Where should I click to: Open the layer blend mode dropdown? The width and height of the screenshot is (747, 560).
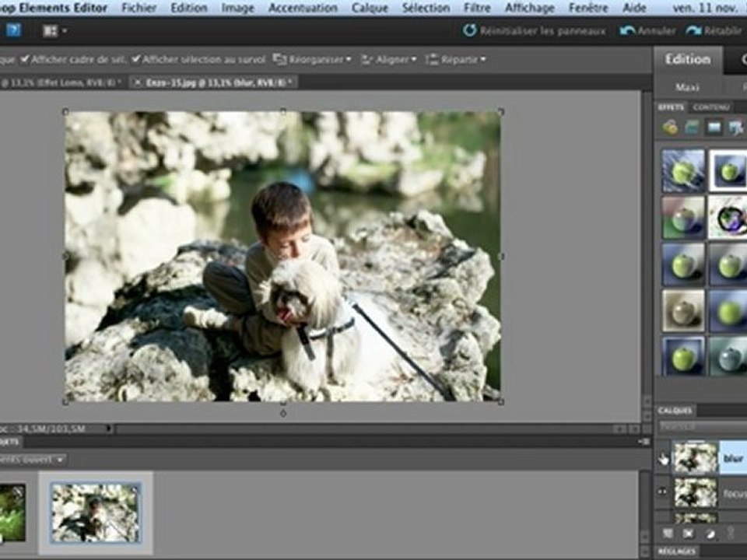[702, 426]
